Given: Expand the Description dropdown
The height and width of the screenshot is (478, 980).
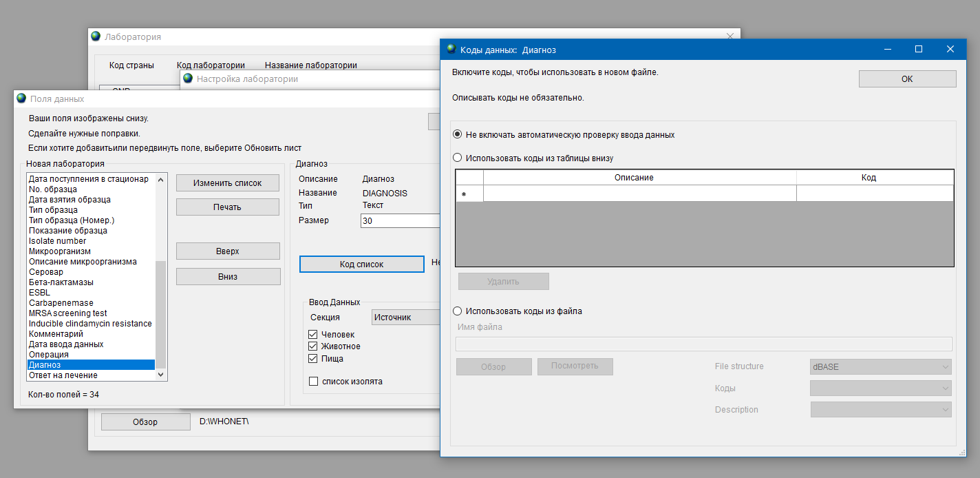Looking at the screenshot, I should [x=881, y=410].
